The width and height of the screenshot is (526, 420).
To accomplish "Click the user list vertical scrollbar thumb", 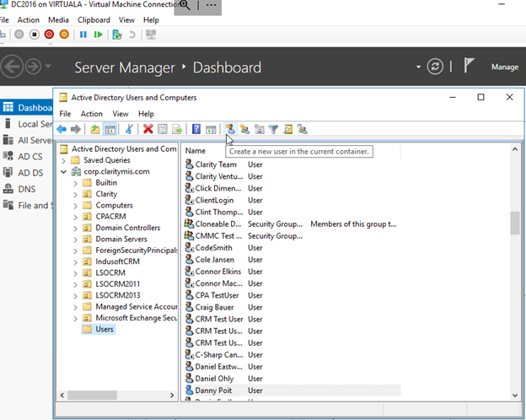I will pyautogui.click(x=514, y=223).
